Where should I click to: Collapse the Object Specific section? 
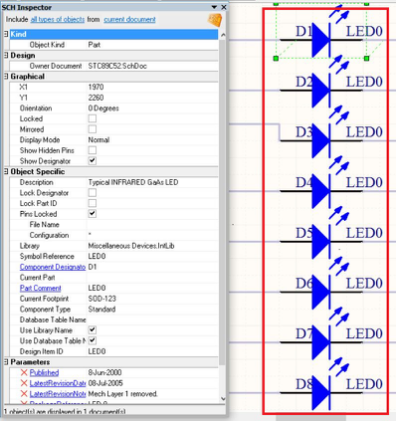pos(6,172)
